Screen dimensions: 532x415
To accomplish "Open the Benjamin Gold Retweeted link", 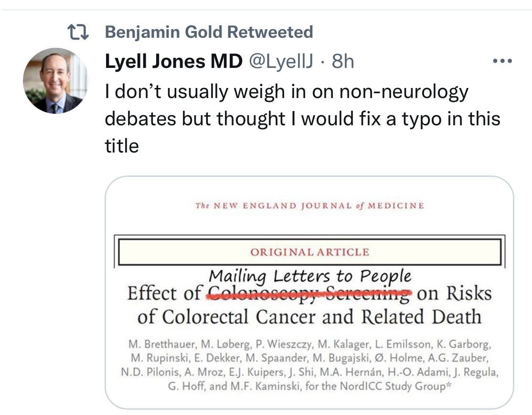I will click(209, 32).
